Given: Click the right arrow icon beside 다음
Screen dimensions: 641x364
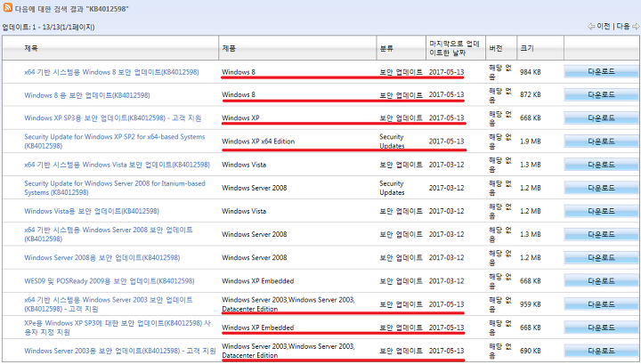Looking at the screenshot, I should click(x=636, y=26).
